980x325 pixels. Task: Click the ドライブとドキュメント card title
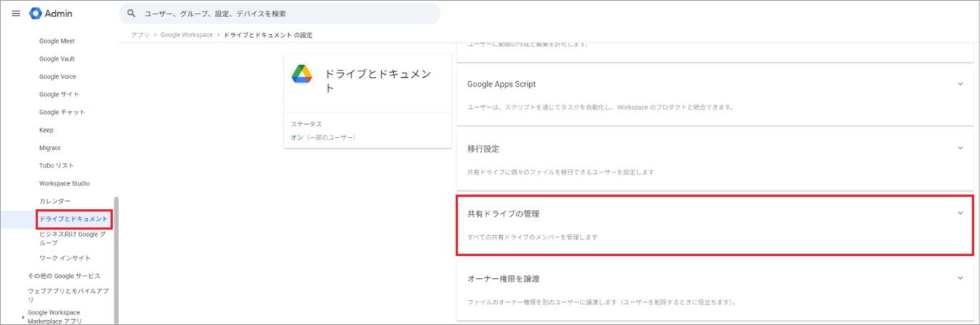click(x=378, y=81)
